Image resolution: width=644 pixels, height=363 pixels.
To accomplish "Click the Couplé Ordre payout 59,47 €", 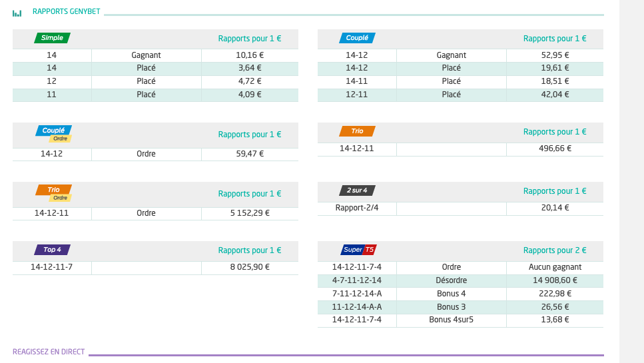I will 250,154.
